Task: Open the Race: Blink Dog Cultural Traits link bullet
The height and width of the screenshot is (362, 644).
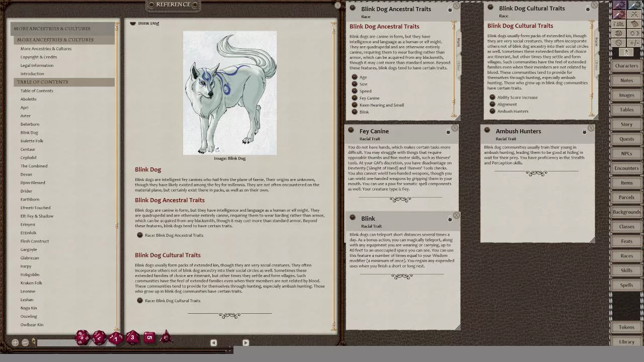Action: point(140,300)
